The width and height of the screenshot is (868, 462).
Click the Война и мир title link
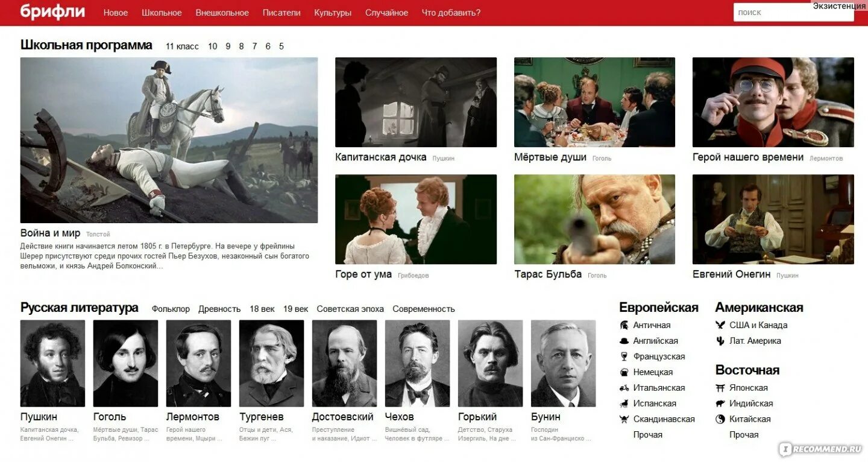(x=50, y=233)
